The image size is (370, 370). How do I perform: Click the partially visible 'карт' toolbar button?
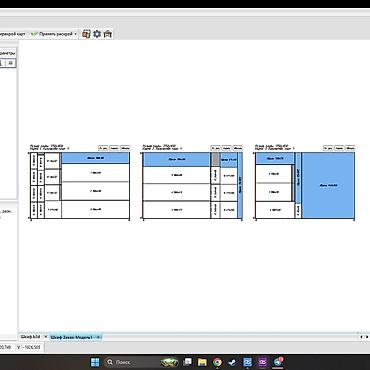click(x=12, y=34)
